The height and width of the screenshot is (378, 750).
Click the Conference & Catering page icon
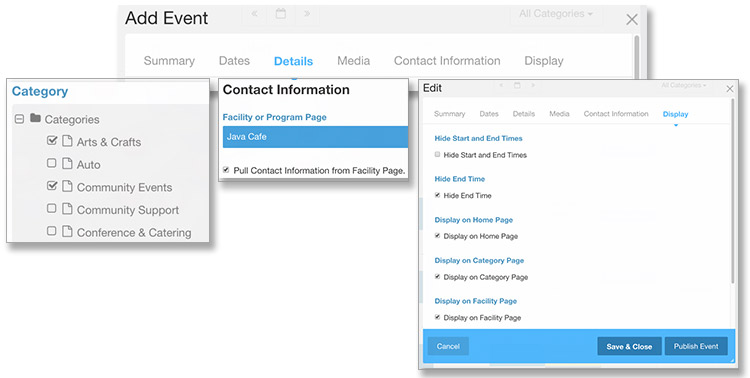[x=67, y=231]
